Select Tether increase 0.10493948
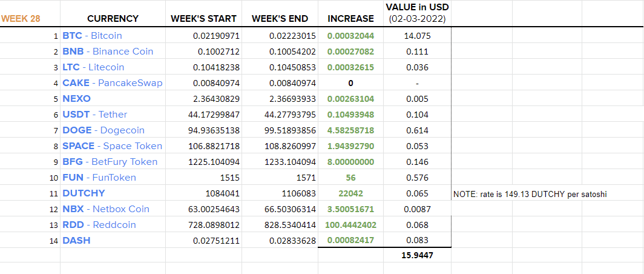 351,115
